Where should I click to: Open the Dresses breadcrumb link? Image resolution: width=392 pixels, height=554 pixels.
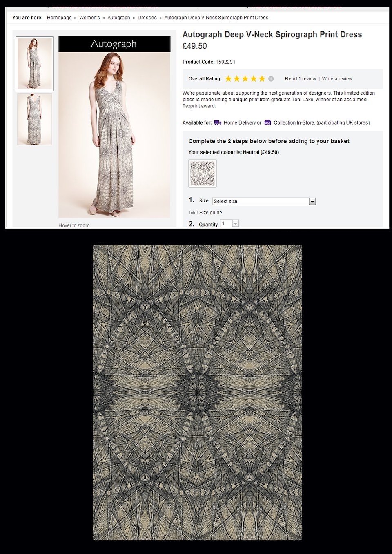pyautogui.click(x=147, y=18)
